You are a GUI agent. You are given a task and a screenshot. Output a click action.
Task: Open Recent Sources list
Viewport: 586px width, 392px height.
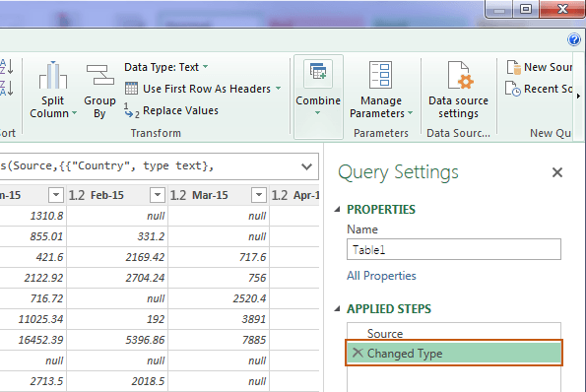click(x=540, y=89)
